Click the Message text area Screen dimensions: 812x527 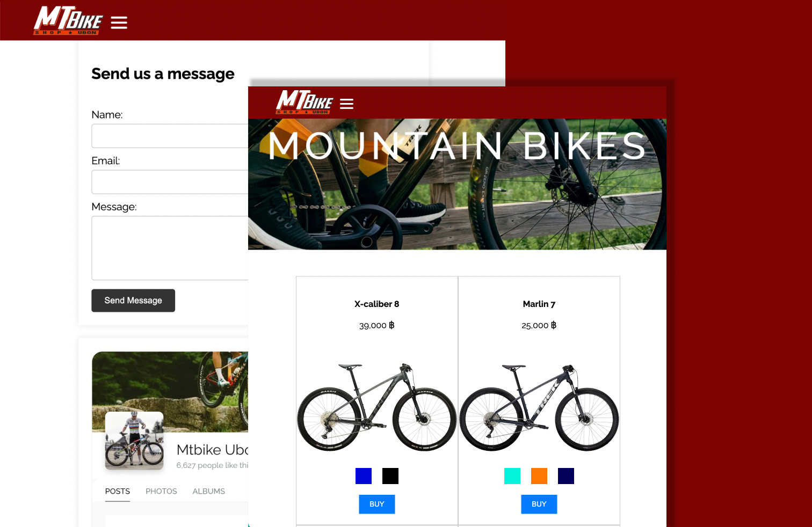[170, 248]
